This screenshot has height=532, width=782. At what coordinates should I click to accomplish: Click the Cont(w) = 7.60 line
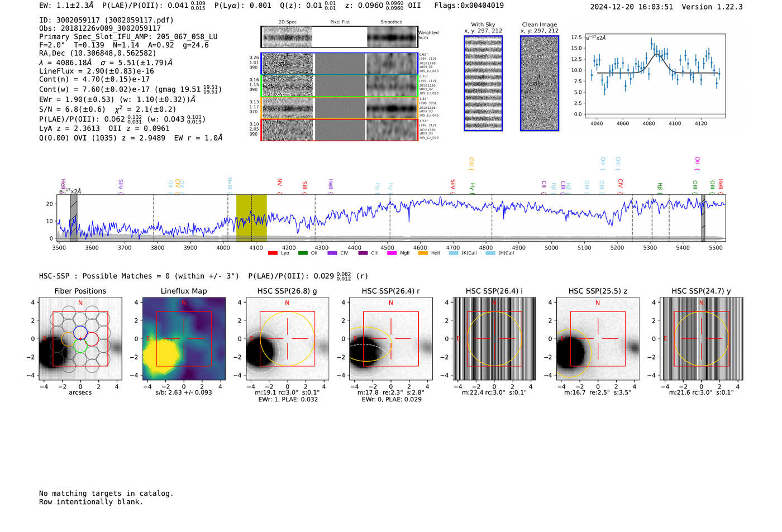[x=130, y=89]
